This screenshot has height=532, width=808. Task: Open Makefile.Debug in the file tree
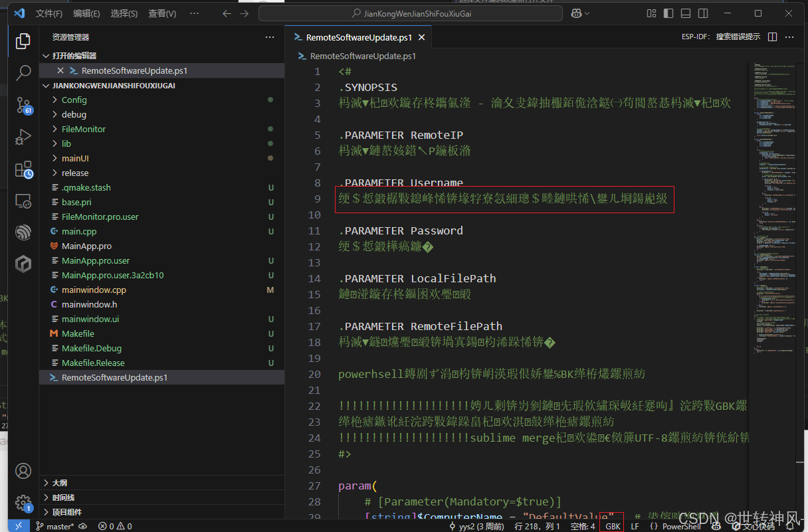161,348
